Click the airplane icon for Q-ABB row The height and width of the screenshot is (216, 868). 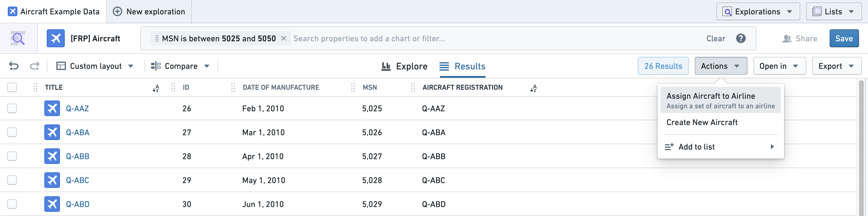[52, 156]
